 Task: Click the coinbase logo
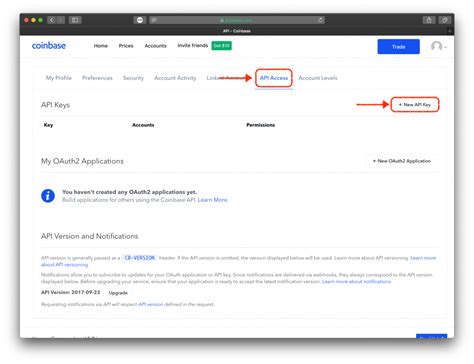(49, 46)
